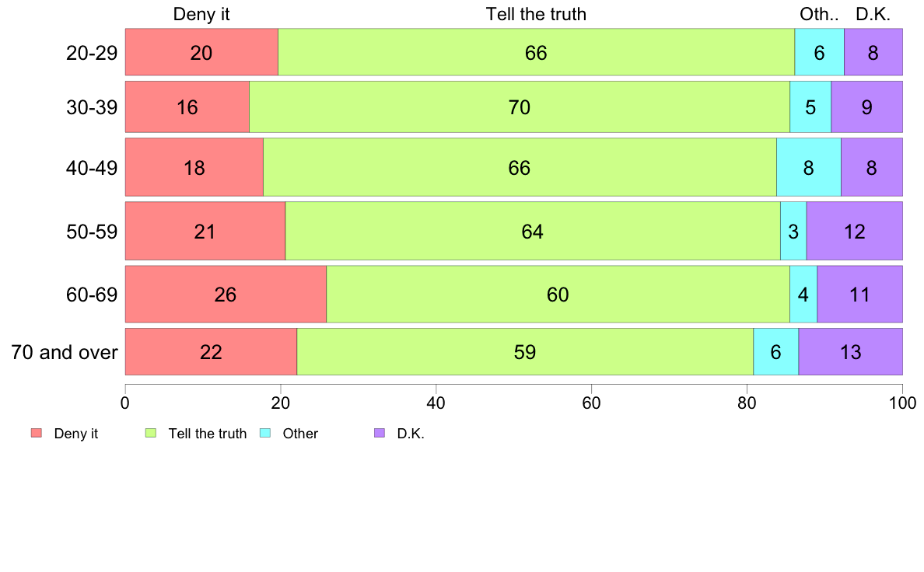Select the 70 and over row label
Viewport: 924px width, 572px height.
pos(65,352)
